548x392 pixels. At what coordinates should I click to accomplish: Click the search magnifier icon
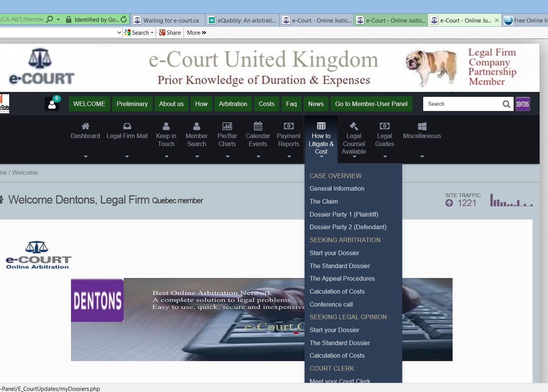pos(506,104)
